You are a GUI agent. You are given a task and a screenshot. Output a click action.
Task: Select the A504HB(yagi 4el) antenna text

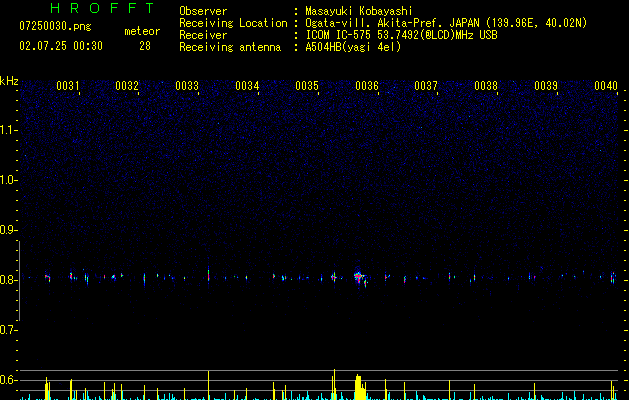pos(353,47)
